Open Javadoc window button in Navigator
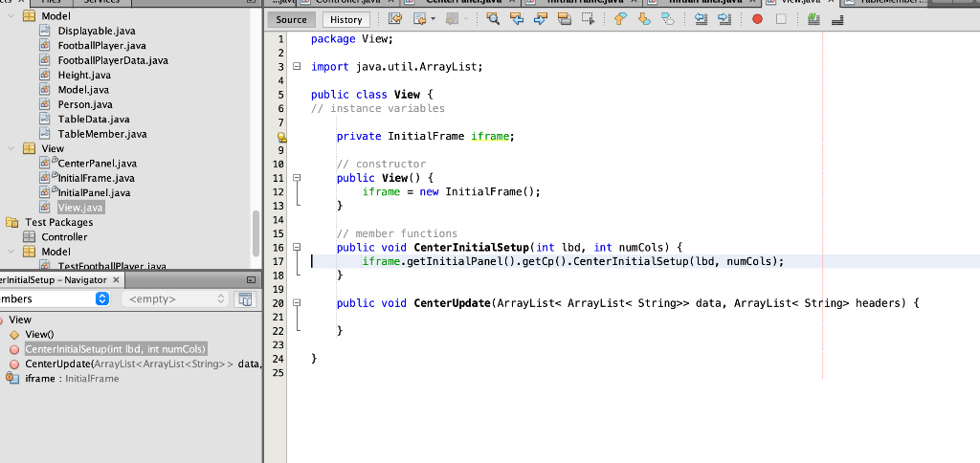980x463 pixels. (x=245, y=299)
